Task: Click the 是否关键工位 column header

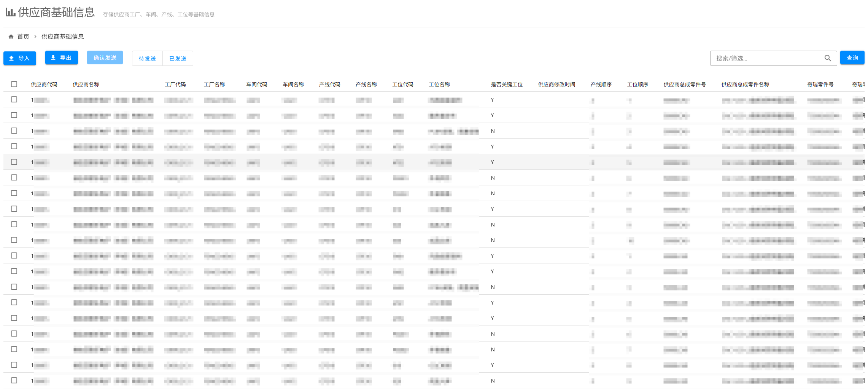Action: pos(507,85)
